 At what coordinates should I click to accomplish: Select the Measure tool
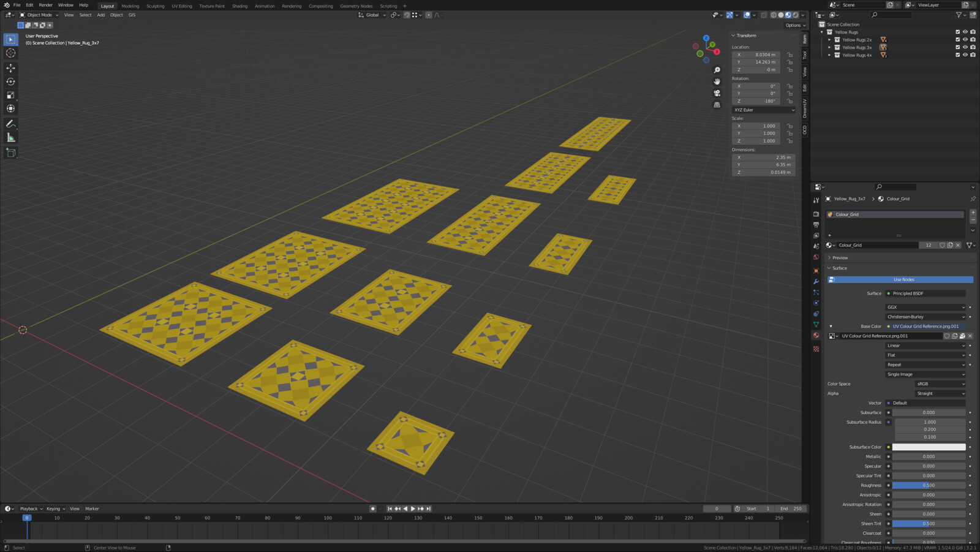pos(10,138)
